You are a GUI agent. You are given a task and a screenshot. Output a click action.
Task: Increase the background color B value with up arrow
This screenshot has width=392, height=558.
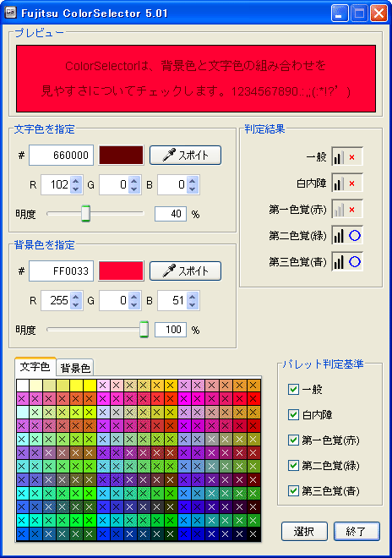tap(193, 297)
